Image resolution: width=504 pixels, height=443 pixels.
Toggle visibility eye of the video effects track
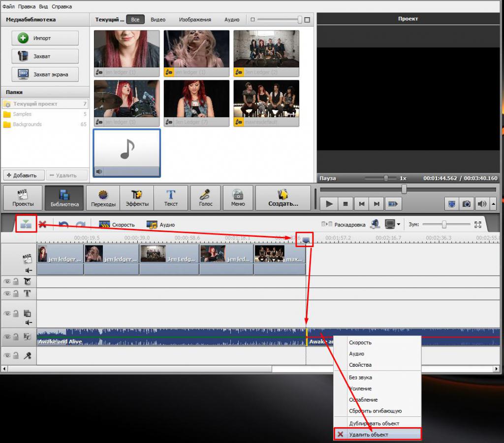pos(7,282)
